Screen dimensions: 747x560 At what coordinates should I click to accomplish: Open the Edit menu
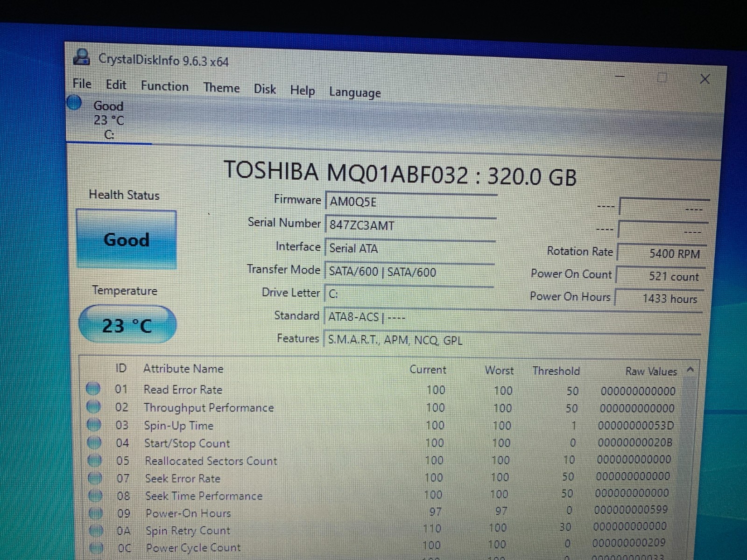[x=116, y=85]
